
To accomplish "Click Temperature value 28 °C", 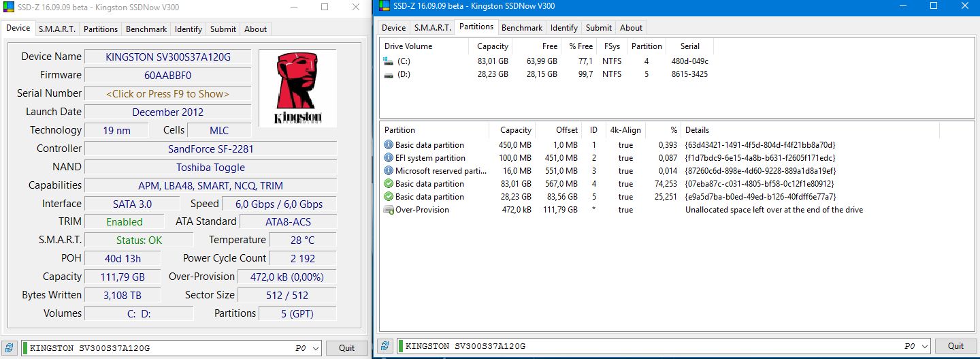I will (303, 240).
